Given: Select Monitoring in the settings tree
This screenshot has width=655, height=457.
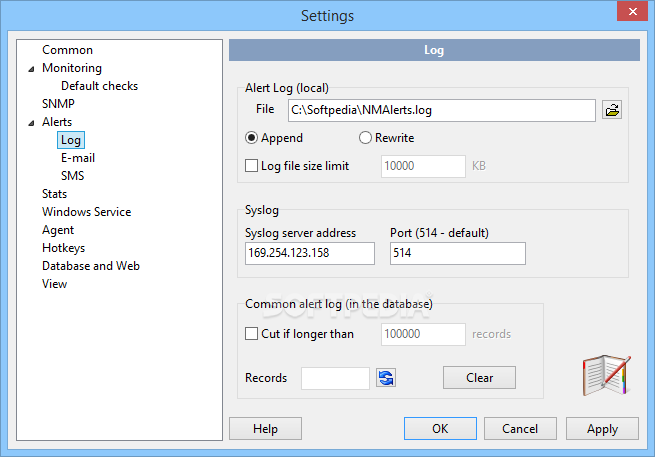Looking at the screenshot, I should [x=72, y=68].
